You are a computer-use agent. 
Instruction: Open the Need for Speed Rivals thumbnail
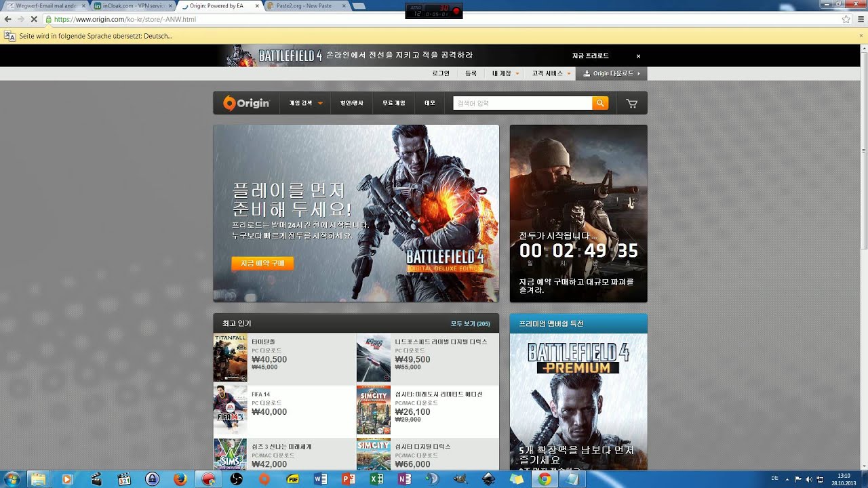pos(373,358)
